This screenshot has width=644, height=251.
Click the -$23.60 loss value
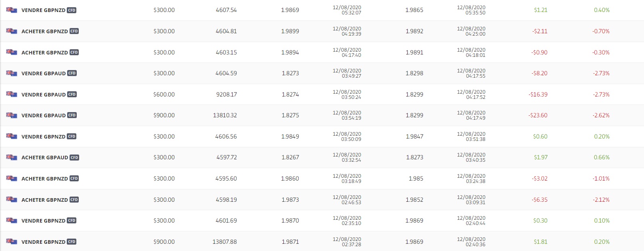click(x=538, y=115)
